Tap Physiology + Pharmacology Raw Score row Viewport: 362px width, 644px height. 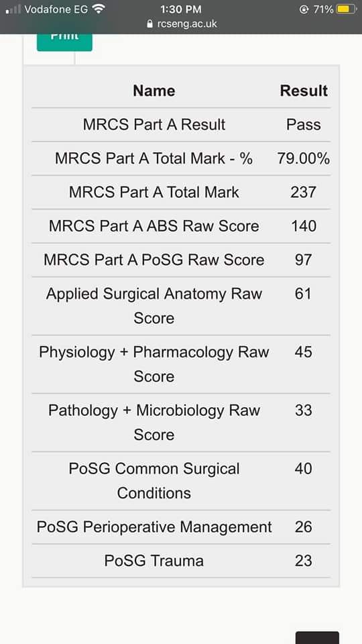click(x=181, y=364)
